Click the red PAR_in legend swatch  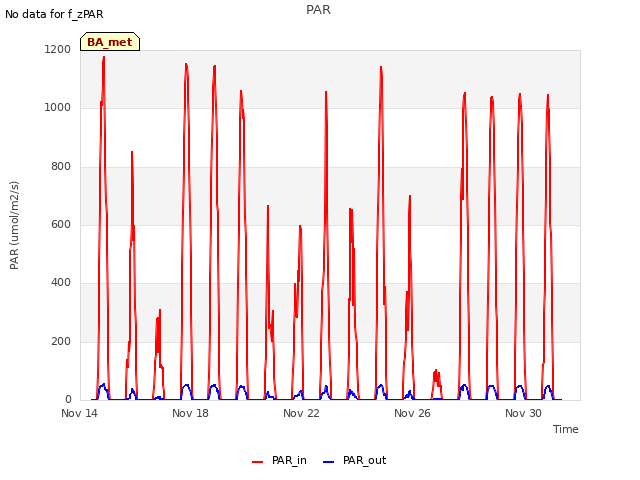[x=258, y=462]
